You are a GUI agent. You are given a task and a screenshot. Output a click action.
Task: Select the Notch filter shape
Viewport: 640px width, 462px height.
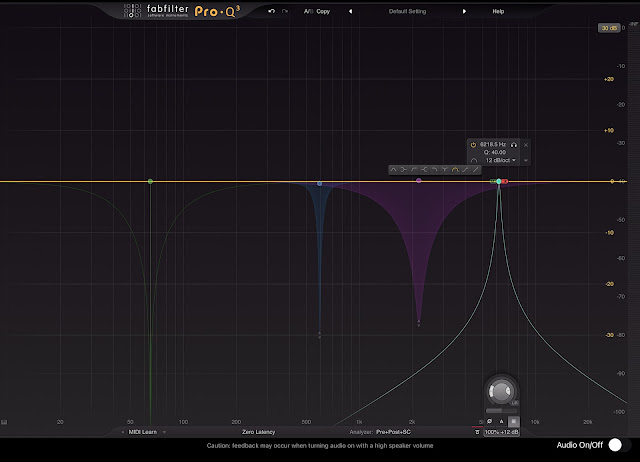[444, 170]
